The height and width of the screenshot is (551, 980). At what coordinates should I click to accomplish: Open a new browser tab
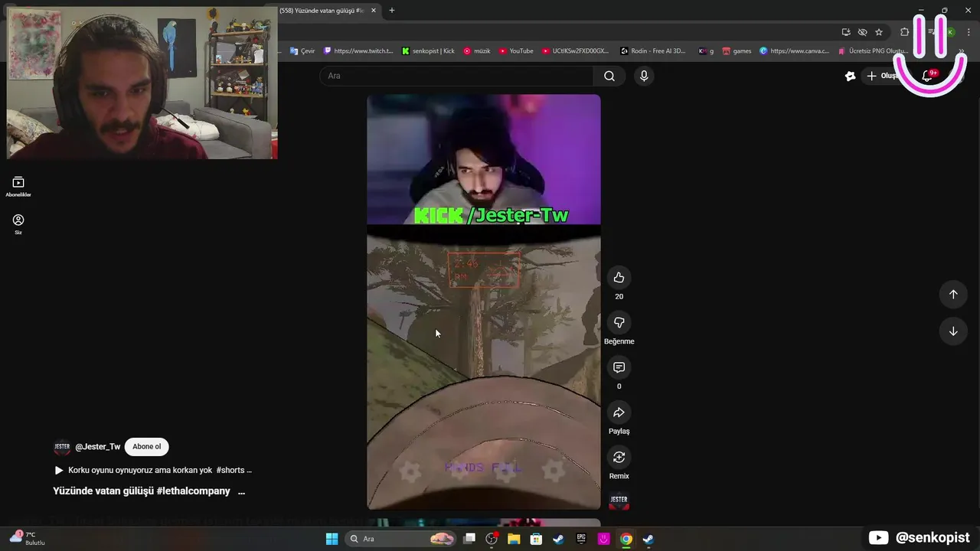(392, 11)
